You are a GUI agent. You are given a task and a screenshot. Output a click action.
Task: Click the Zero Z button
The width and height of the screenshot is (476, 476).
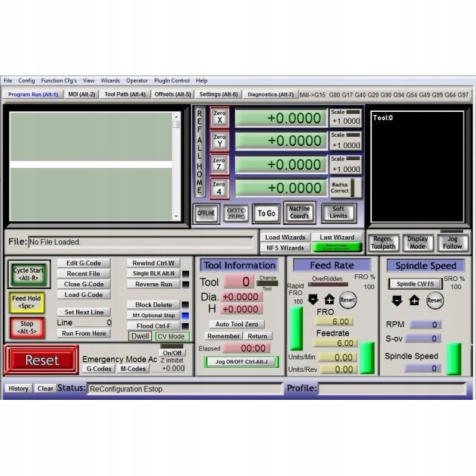pyautogui.click(x=219, y=164)
